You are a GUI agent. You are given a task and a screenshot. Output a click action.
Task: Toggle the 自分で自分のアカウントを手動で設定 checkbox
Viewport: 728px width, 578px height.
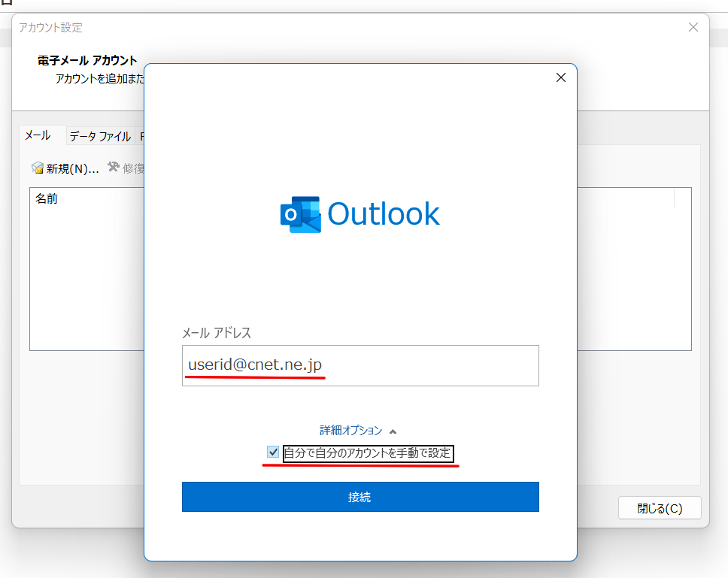[272, 452]
